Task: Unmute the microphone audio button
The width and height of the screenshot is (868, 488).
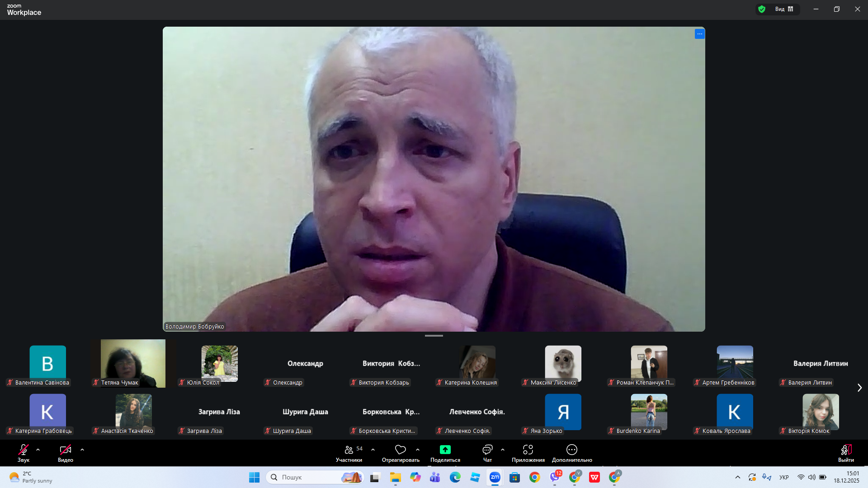Action: coord(23,450)
